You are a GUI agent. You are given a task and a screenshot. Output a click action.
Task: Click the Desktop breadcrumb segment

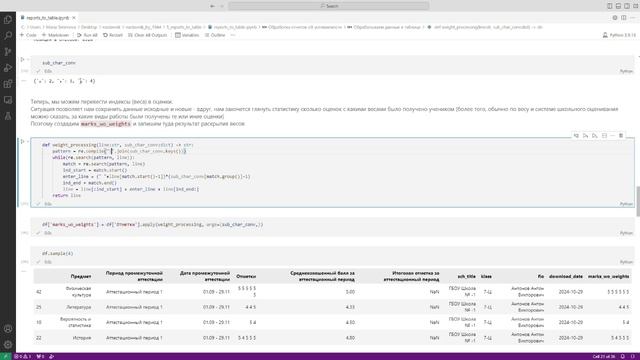(89, 27)
